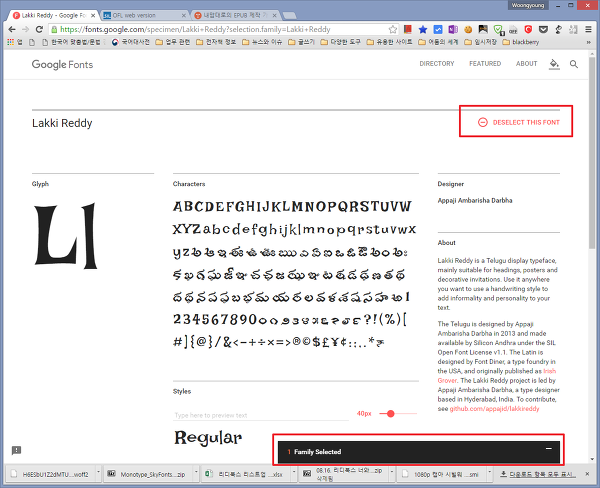
Task: Click the scrollbar down arrow
Action: point(592,459)
